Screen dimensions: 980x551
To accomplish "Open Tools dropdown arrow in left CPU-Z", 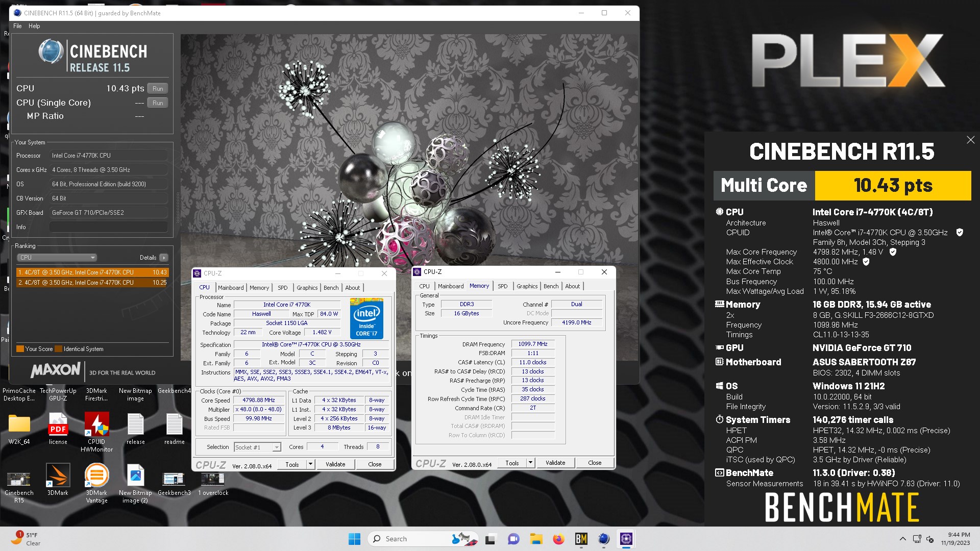I will pyautogui.click(x=310, y=464).
